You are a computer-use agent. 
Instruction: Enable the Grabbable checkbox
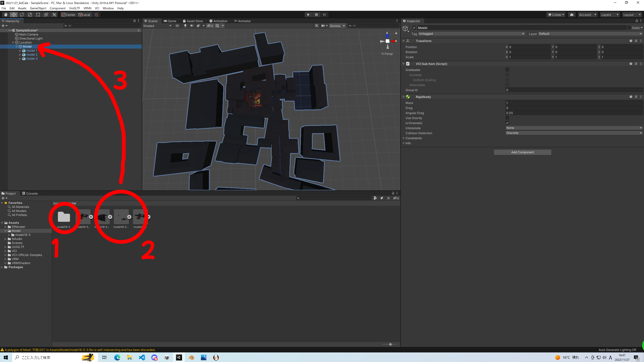tap(507, 70)
